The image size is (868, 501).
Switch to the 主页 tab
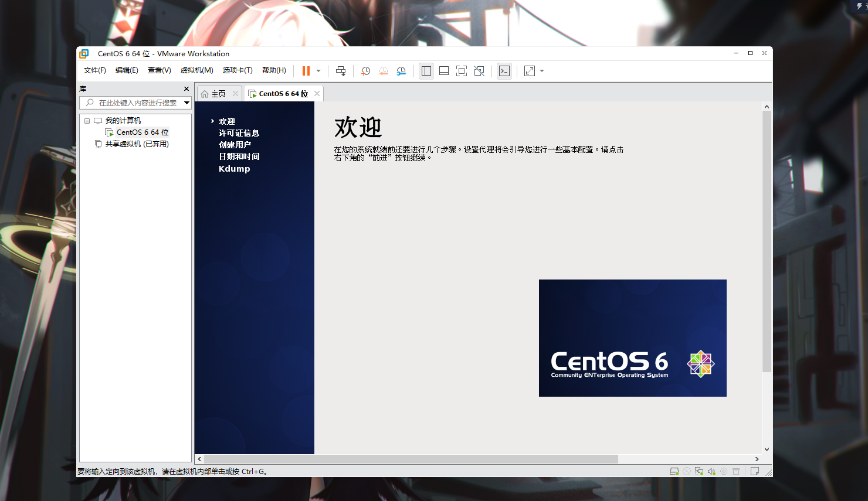pyautogui.click(x=219, y=94)
